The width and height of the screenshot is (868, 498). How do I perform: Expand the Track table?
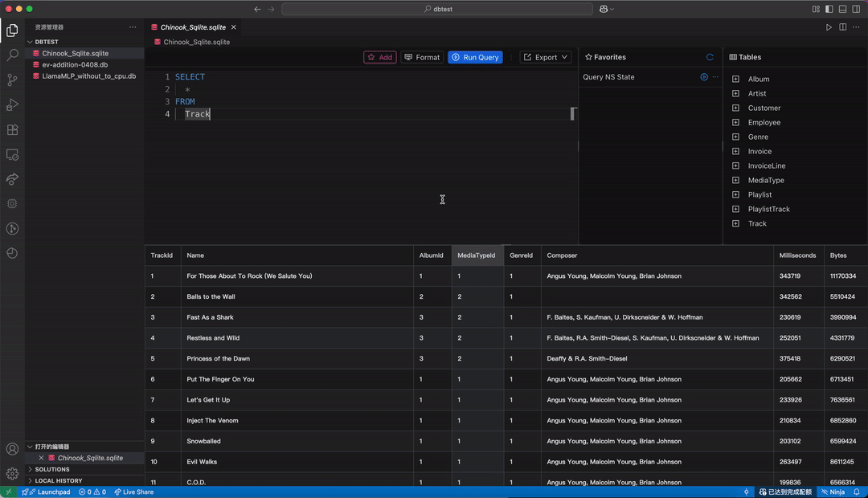[735, 223]
